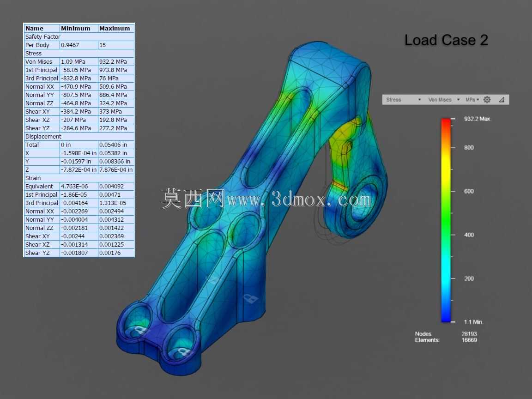The width and height of the screenshot is (532, 399).
Task: Click the red maximum end of the color legend
Action: click(x=446, y=121)
